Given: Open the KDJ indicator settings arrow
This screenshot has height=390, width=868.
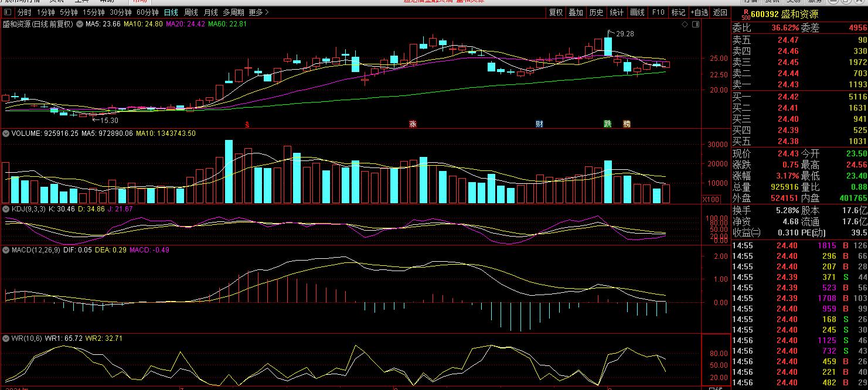Looking at the screenshot, I should (6, 209).
